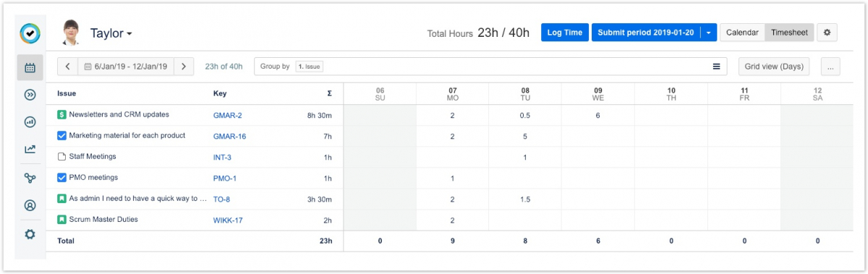868x274 pixels.
Task: Go to next week arrow
Action: (184, 67)
